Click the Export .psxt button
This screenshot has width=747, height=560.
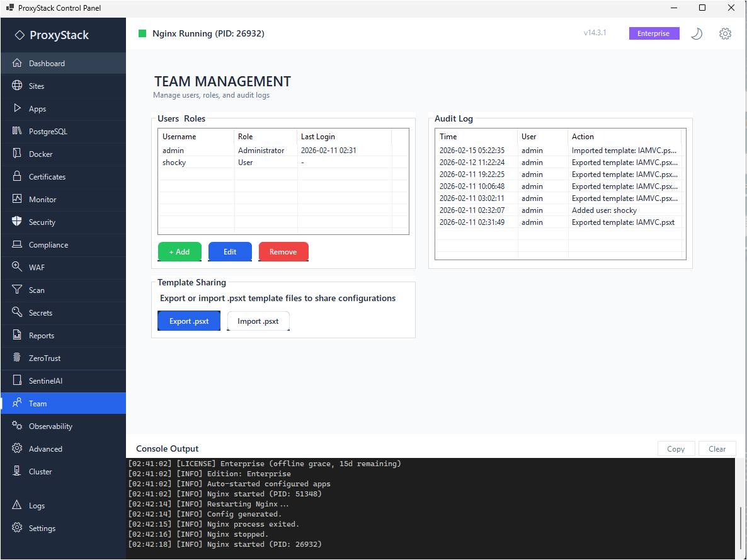pyautogui.click(x=189, y=321)
